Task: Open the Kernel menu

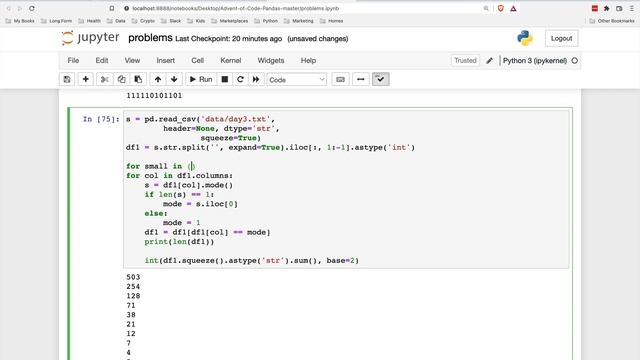Action: click(x=231, y=60)
